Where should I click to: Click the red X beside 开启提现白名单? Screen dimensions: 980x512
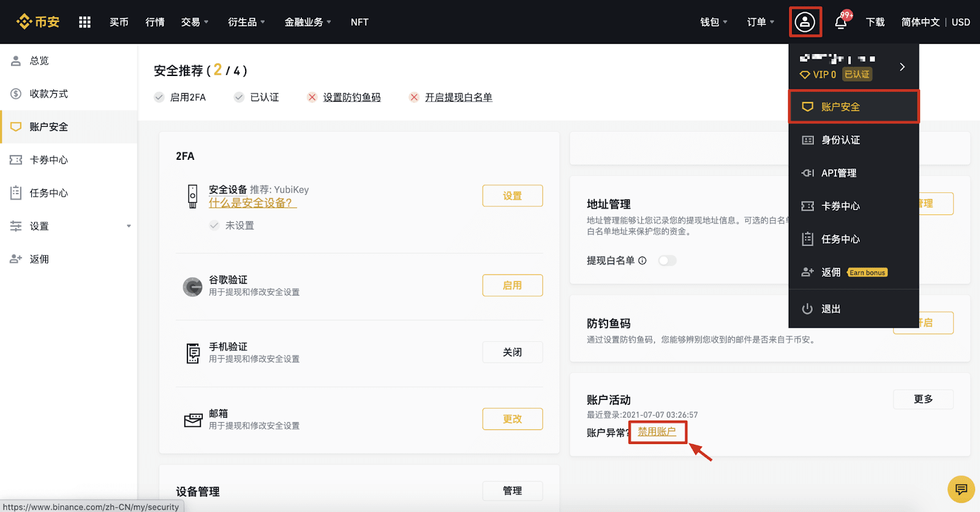point(414,97)
